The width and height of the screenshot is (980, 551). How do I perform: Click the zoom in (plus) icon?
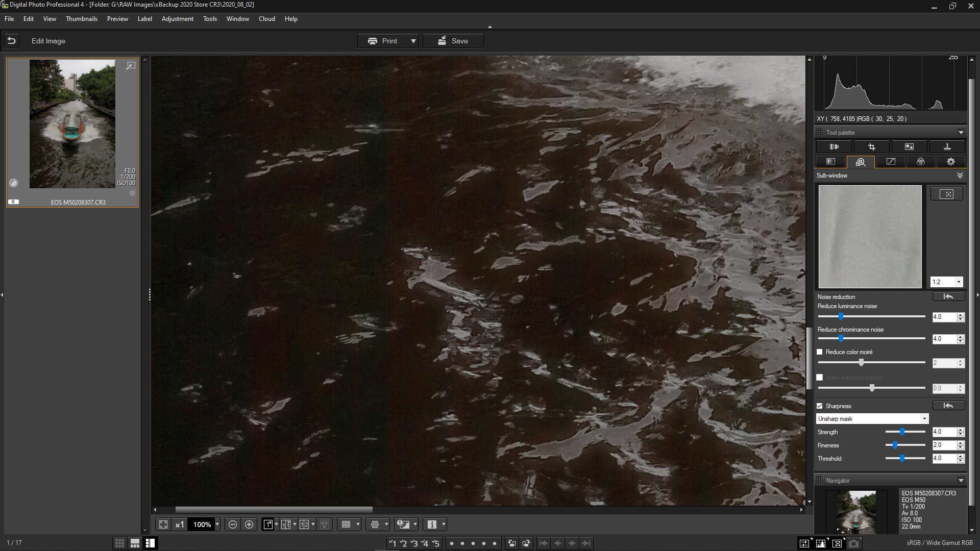coord(249,524)
